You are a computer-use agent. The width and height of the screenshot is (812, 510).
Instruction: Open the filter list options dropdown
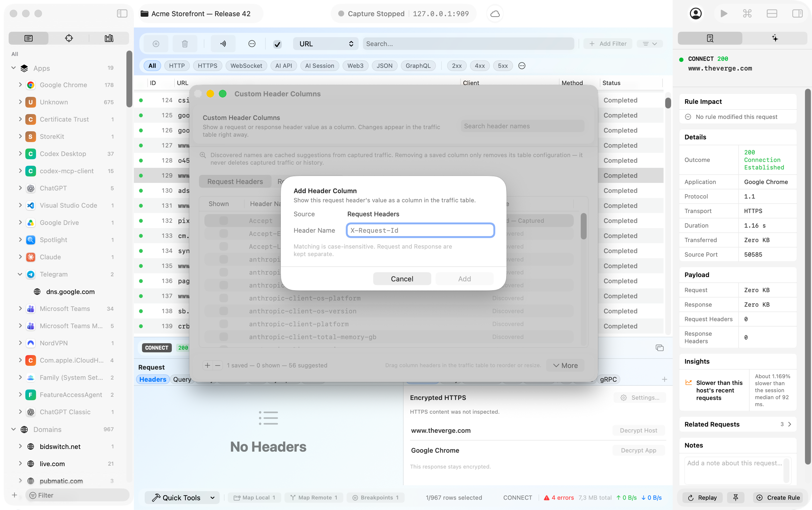[x=650, y=44]
